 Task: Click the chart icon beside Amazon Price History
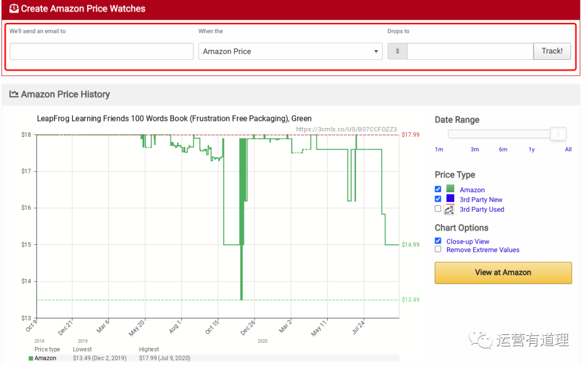click(14, 94)
